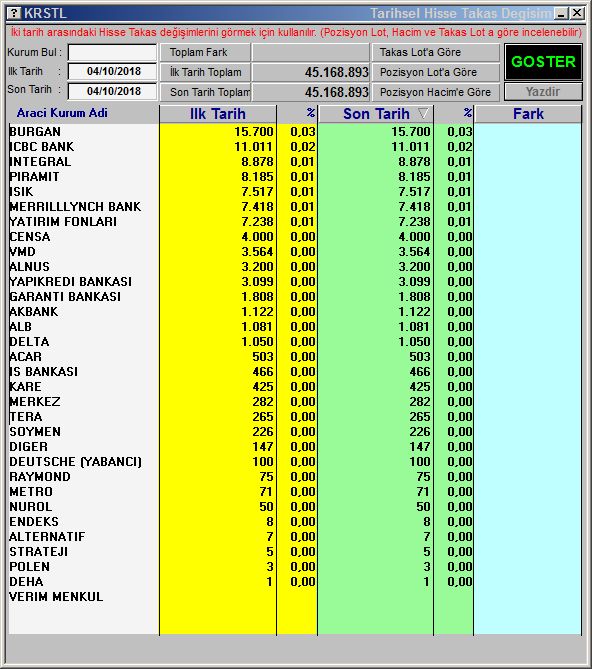This screenshot has width=592, height=669.
Task: Click the help question-mark icon in title bar
Action: coord(14,13)
